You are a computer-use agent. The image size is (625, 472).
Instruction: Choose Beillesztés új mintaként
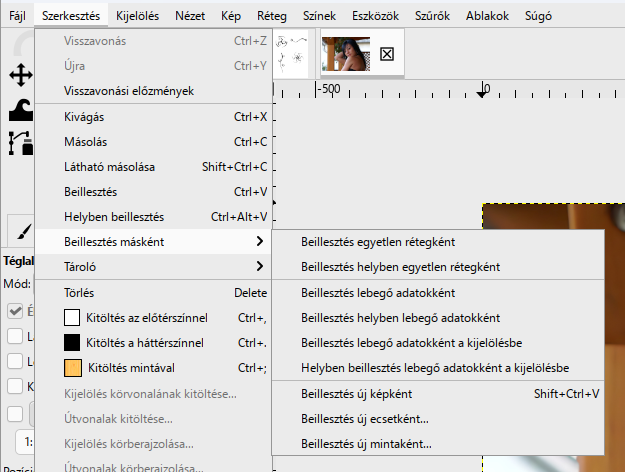438,444
